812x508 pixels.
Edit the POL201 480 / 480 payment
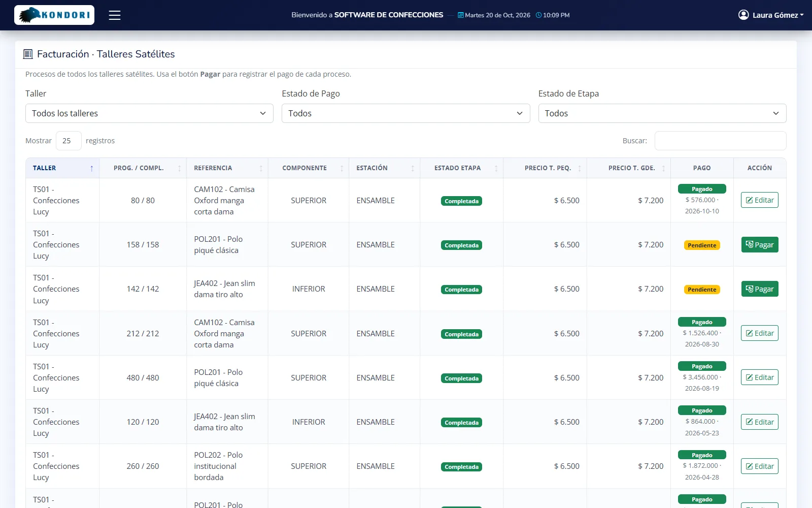click(760, 377)
